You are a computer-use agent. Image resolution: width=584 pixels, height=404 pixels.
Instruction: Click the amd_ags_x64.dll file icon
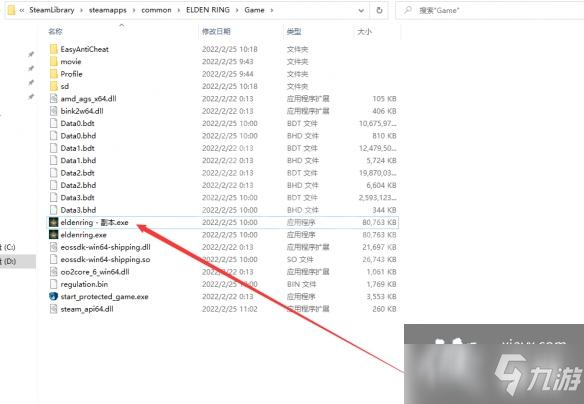[54, 99]
